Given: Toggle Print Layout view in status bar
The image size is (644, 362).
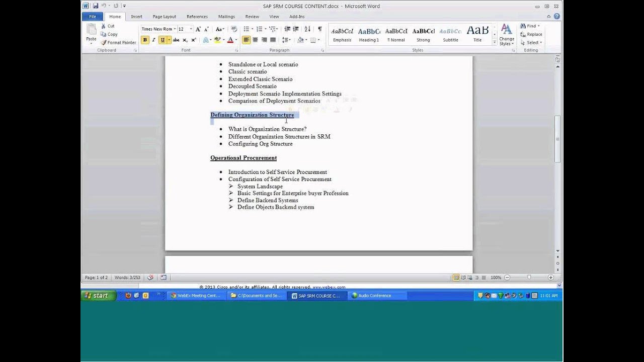Looking at the screenshot, I should 456,278.
